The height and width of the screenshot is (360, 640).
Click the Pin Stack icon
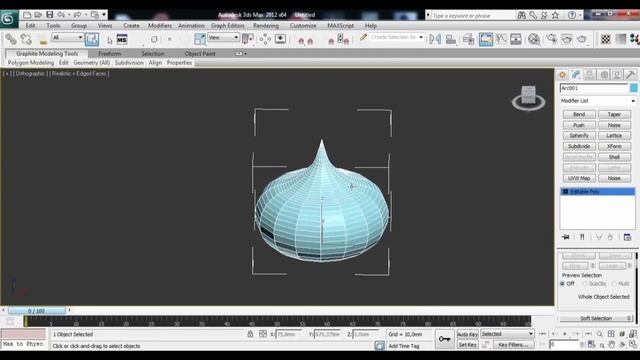566,237
